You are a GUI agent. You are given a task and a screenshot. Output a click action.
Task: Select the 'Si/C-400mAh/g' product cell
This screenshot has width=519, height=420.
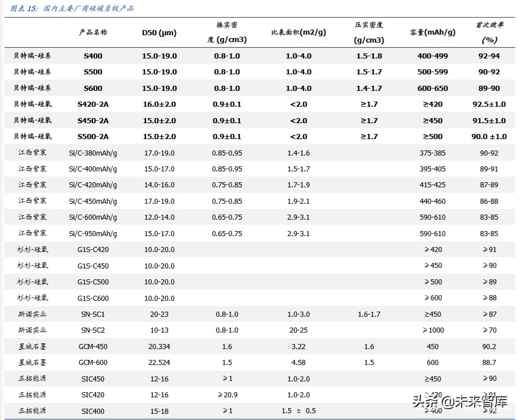[93, 169]
